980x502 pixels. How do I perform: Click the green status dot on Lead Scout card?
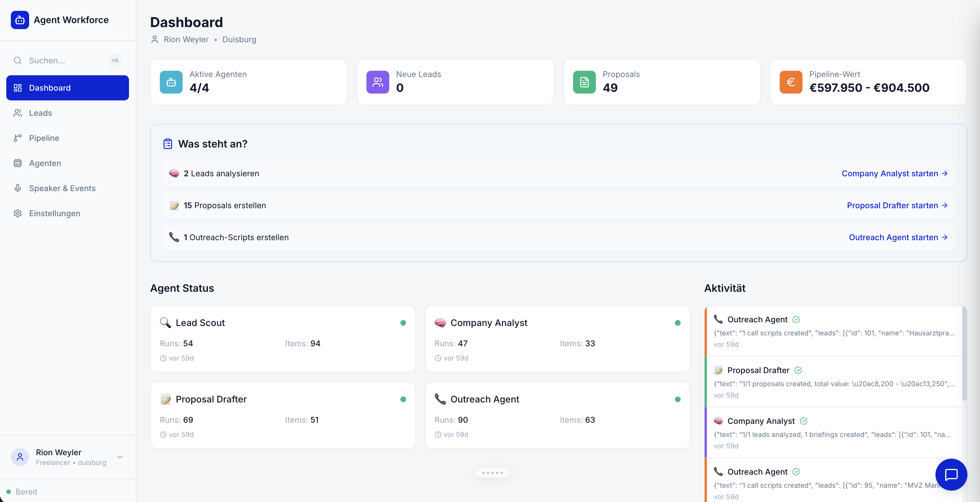(403, 323)
